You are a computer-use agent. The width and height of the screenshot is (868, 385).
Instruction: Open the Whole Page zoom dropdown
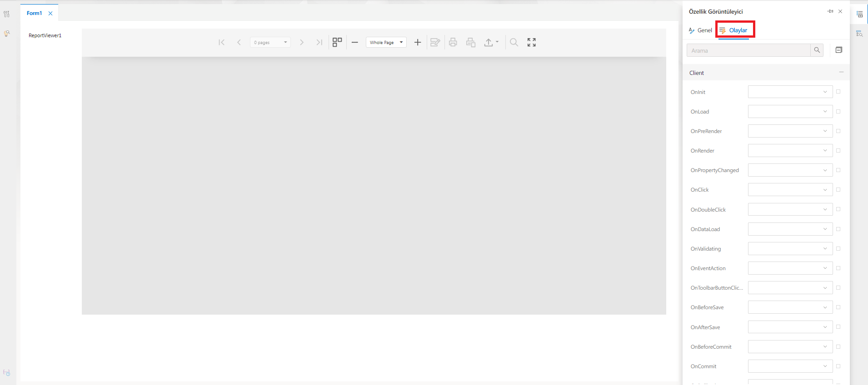pos(386,42)
